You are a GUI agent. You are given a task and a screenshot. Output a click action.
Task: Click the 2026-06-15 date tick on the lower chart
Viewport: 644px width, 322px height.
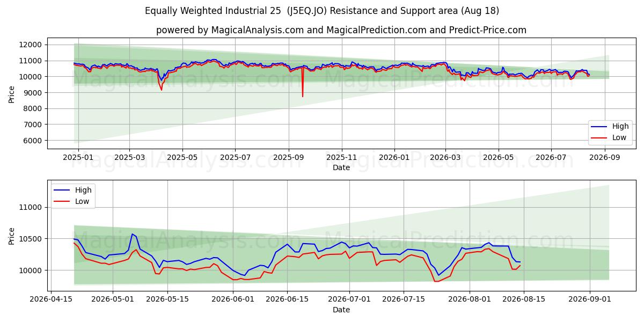[288, 300]
